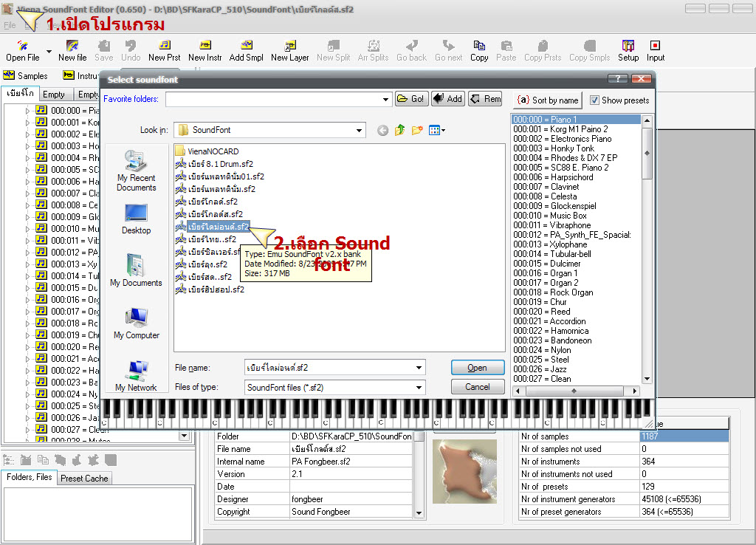The width and height of the screenshot is (756, 545).
Task: Create a new preset with New Prst
Action: pyautogui.click(x=165, y=51)
